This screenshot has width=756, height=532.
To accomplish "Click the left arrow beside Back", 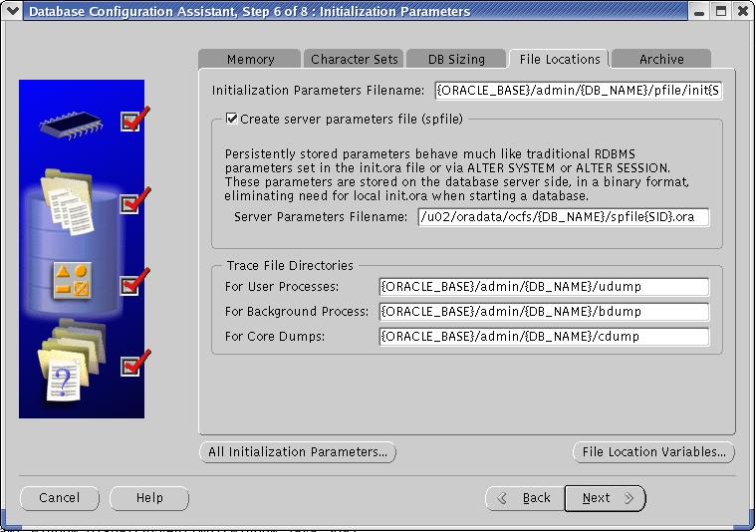I will point(503,498).
